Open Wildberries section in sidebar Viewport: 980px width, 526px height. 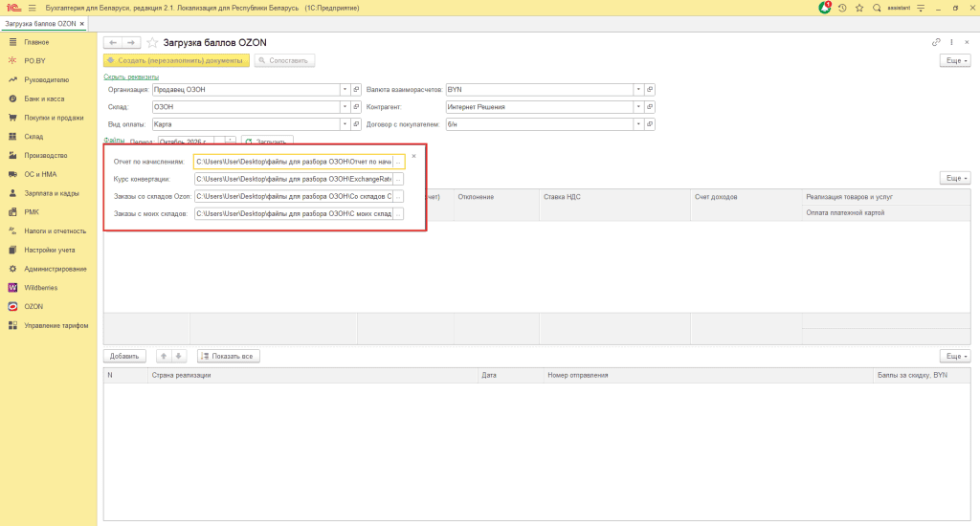(40, 287)
